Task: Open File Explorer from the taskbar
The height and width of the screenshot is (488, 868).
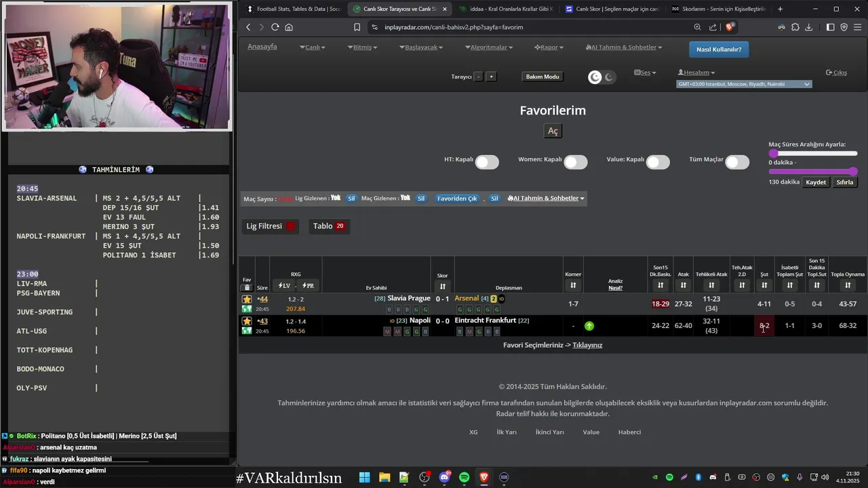Action: 384,477
